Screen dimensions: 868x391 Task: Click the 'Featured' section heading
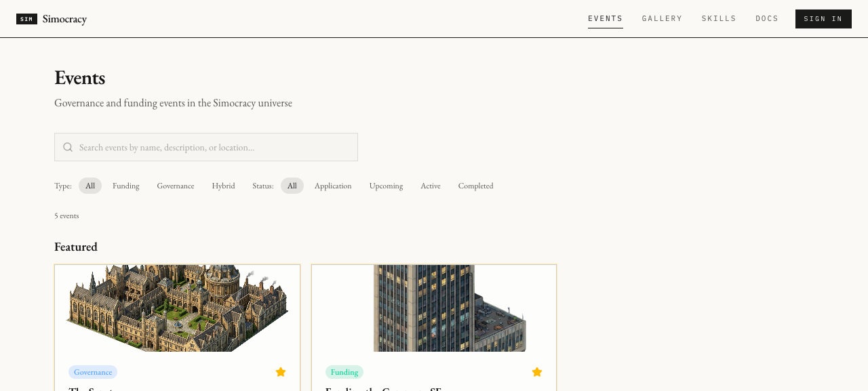click(x=76, y=247)
